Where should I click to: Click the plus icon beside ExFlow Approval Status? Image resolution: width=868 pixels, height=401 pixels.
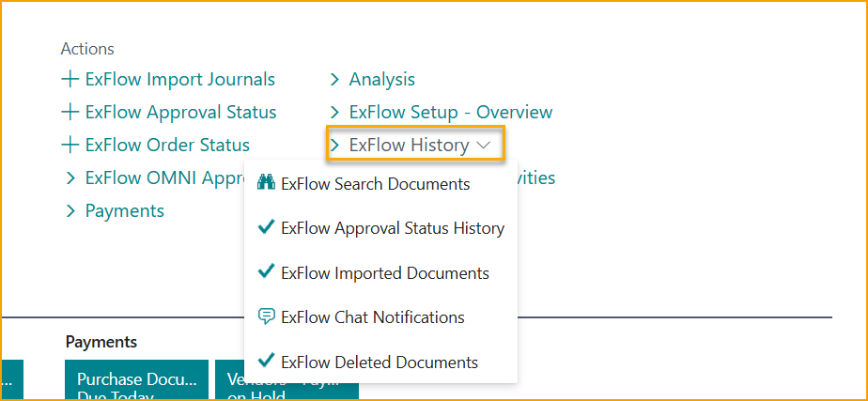click(70, 113)
